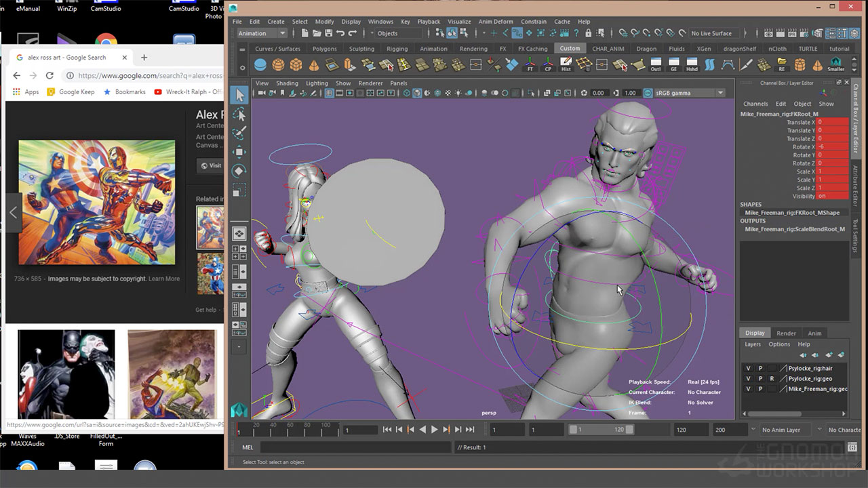Activate the Rotate tool in the toolbox
This screenshot has width=868, height=488.
(x=239, y=171)
